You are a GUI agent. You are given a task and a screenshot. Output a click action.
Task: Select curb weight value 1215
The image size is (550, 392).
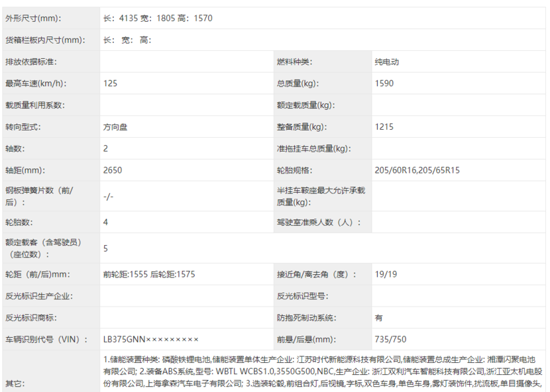(x=384, y=127)
